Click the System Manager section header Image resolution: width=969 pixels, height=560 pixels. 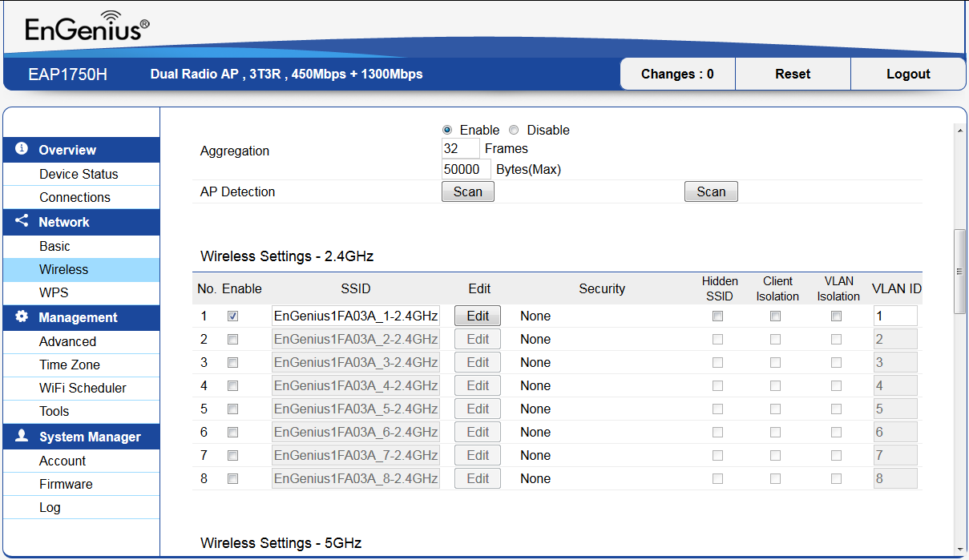pos(81,437)
